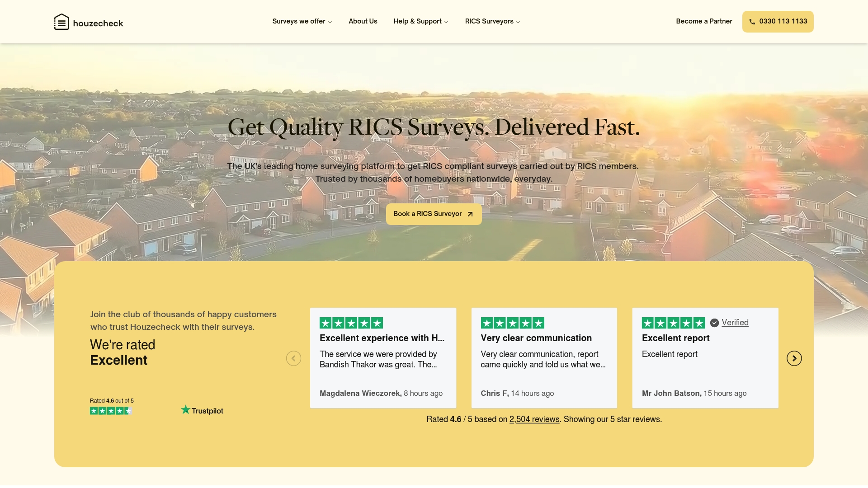Click arrow icon on Book a RICS Surveyor

point(470,214)
